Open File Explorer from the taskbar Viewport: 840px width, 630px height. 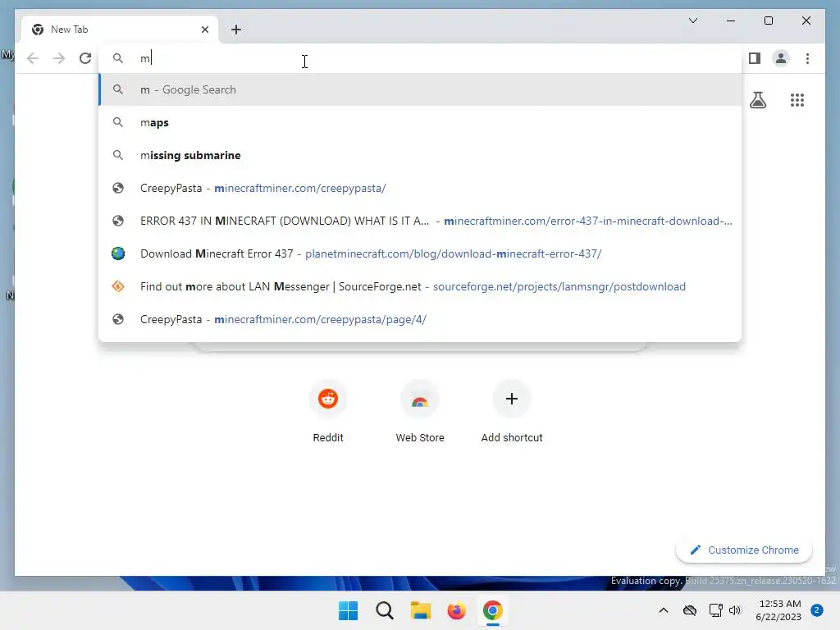click(x=421, y=610)
